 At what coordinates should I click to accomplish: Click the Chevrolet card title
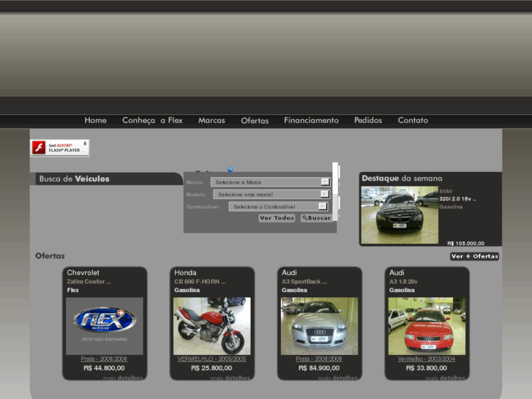point(83,272)
